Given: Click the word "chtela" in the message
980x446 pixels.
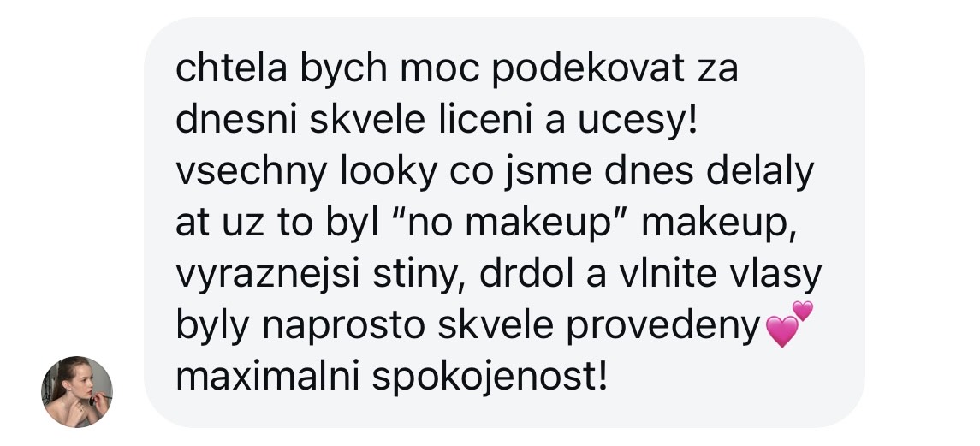Looking at the screenshot, I should tap(231, 69).
